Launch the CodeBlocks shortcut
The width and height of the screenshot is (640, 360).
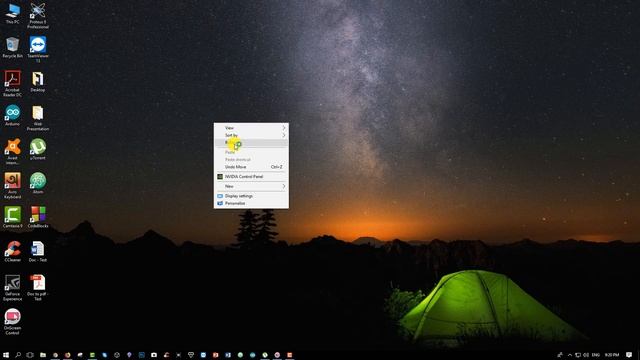(x=38, y=217)
